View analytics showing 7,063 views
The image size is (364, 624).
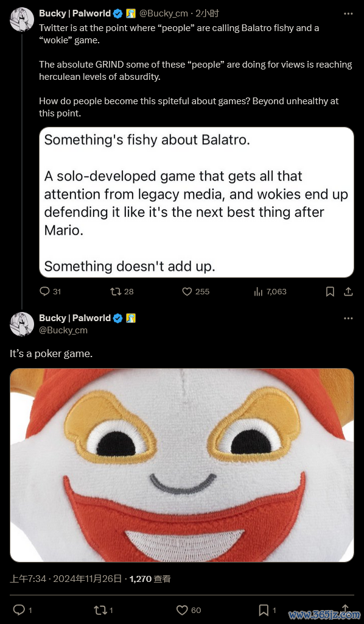(270, 292)
